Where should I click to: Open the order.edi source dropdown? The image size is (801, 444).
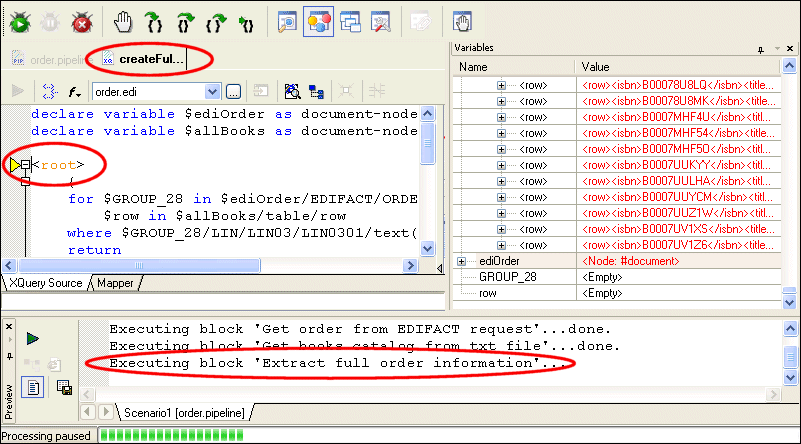(x=211, y=92)
